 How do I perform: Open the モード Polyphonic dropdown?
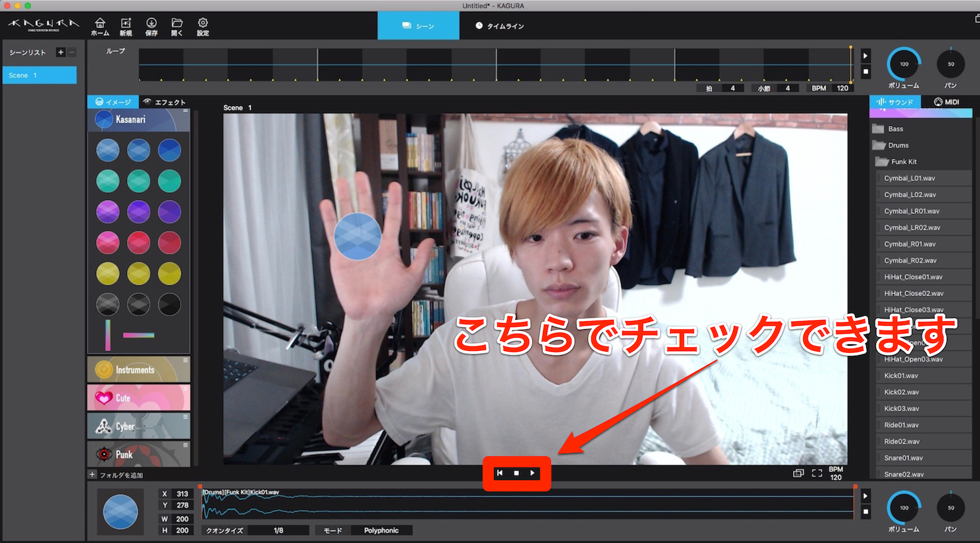click(x=381, y=530)
